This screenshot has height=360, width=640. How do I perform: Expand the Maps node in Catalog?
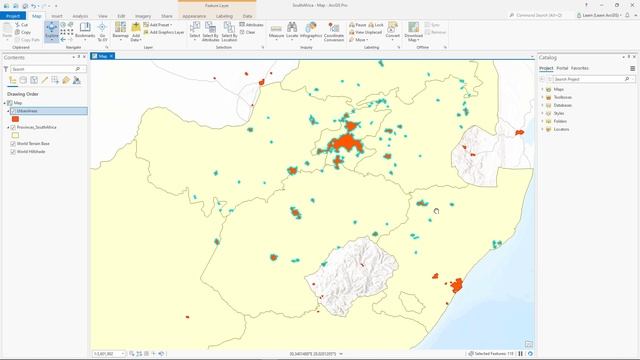(542, 89)
